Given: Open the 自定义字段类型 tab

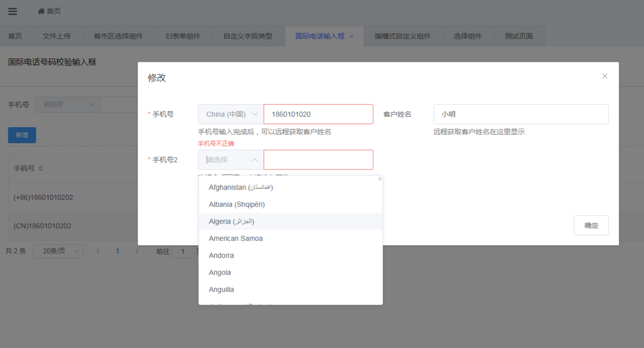Looking at the screenshot, I should (248, 36).
